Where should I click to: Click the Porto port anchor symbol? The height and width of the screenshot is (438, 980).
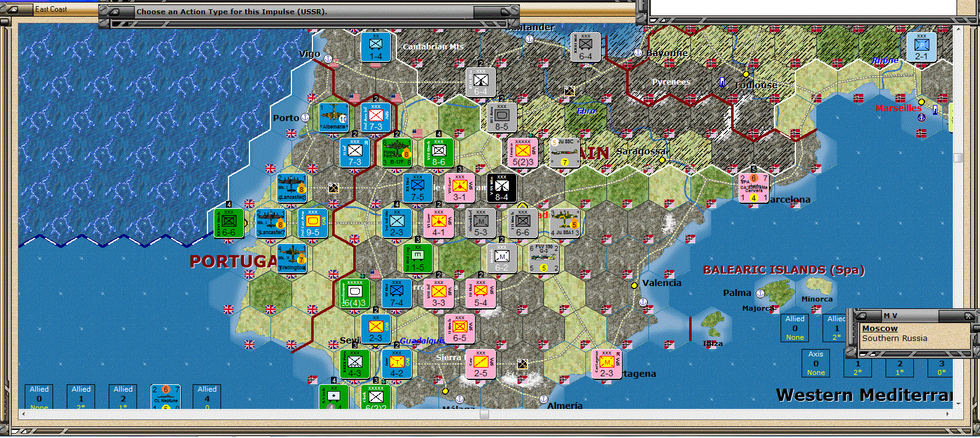pos(304,117)
